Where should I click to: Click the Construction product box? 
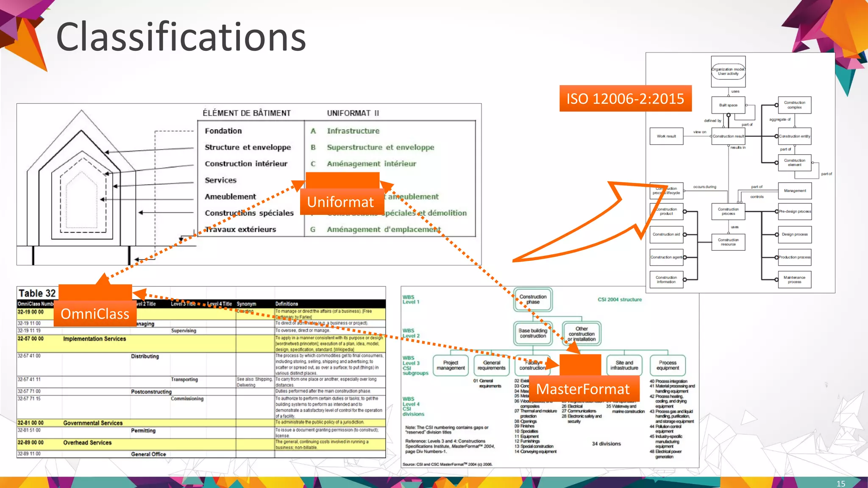click(x=666, y=211)
